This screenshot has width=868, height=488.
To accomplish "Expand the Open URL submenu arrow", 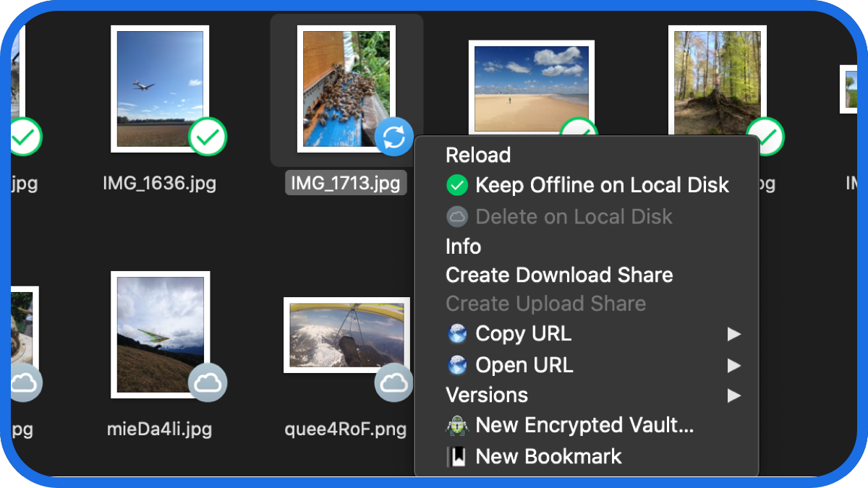I will [733, 365].
